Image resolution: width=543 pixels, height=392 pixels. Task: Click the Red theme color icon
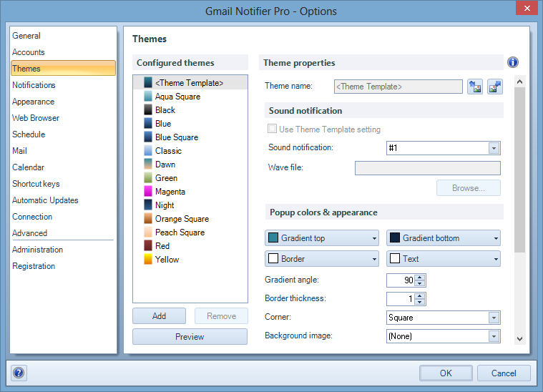[x=148, y=245]
